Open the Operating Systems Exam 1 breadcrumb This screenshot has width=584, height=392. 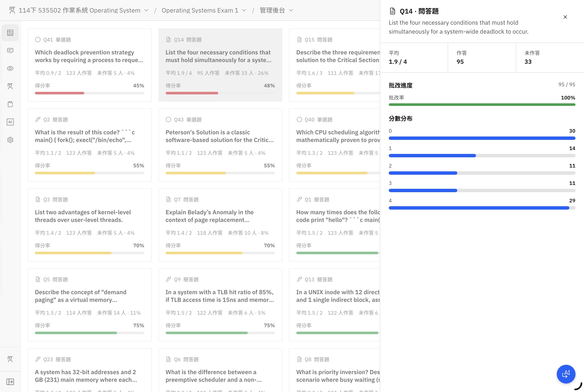[200, 10]
